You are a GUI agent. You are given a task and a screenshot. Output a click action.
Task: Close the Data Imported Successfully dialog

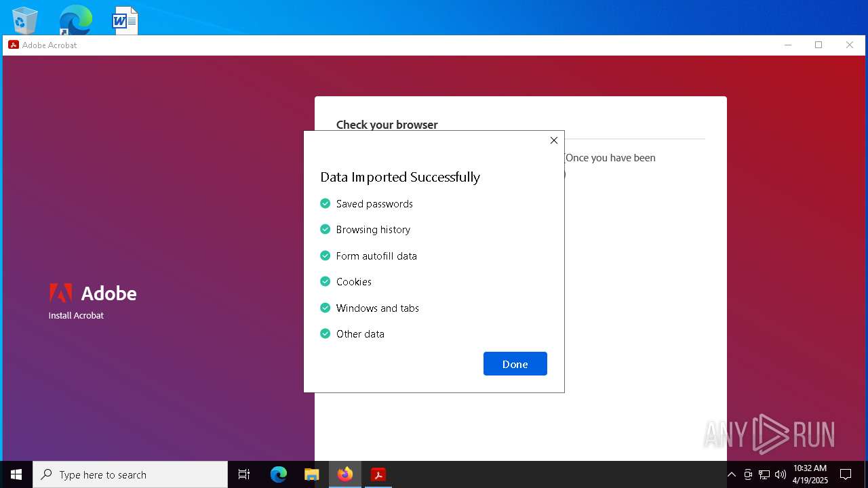click(554, 140)
